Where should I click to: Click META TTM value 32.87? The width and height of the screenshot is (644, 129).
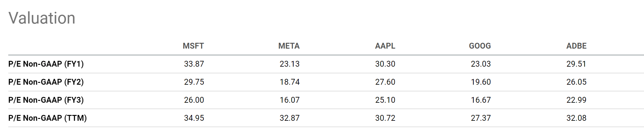[290, 118]
